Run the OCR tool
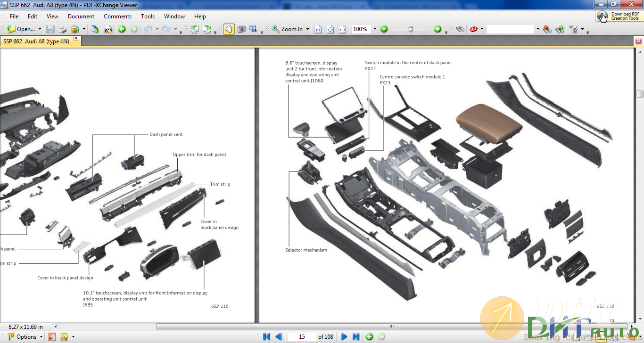Screen dimensions: 644x343 [x=108, y=29]
